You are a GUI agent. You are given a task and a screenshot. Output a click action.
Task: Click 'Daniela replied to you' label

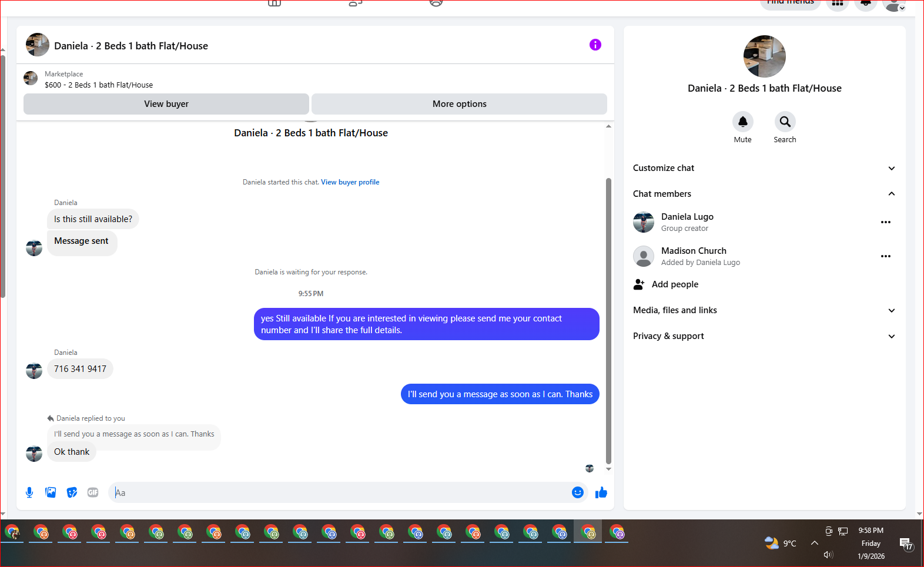[91, 418]
